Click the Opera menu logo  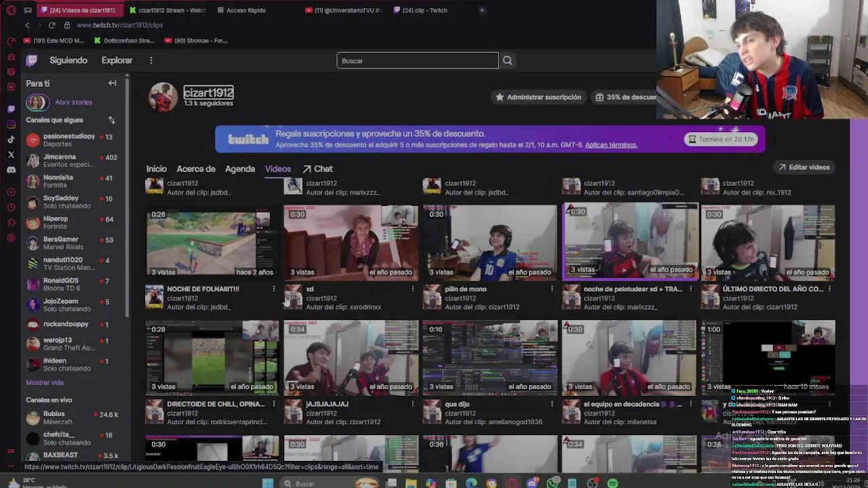(9, 10)
